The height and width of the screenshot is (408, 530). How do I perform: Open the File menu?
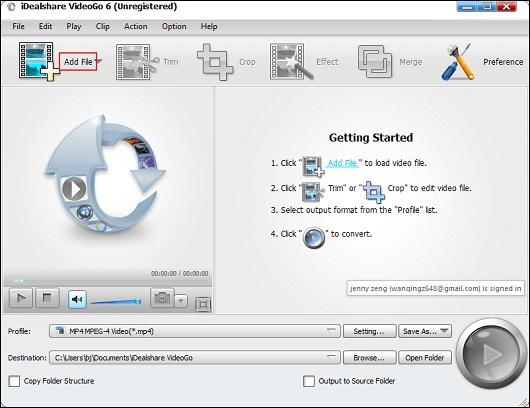pos(18,26)
